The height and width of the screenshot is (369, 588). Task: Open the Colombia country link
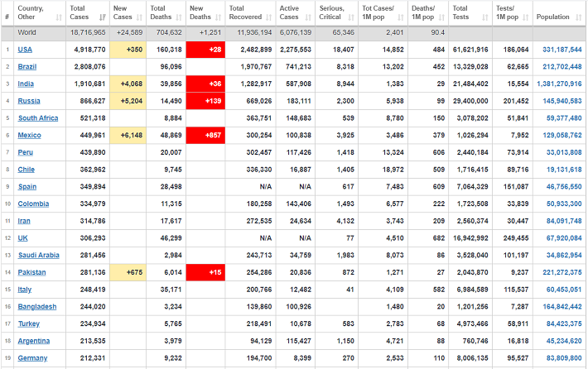coord(33,204)
